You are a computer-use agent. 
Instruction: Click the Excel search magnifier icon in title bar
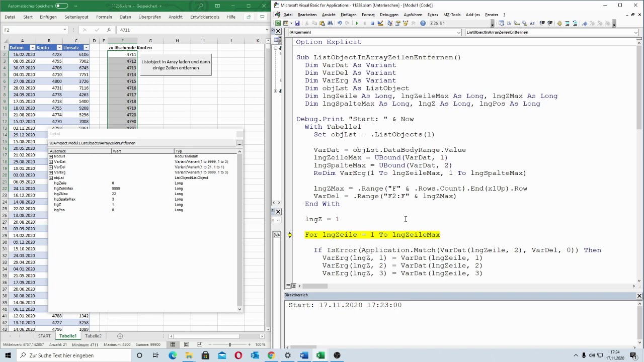(200, 6)
